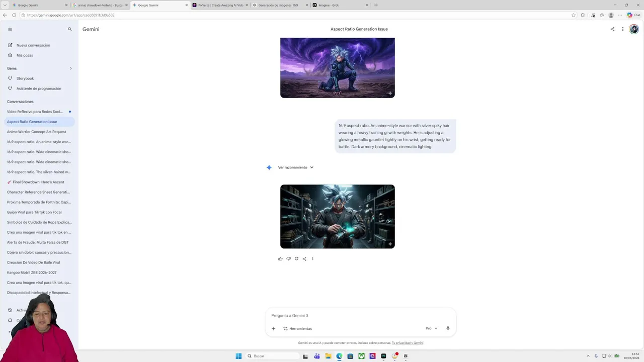The width and height of the screenshot is (644, 362).
Task: Open the Google account avatar
Action: point(634,29)
